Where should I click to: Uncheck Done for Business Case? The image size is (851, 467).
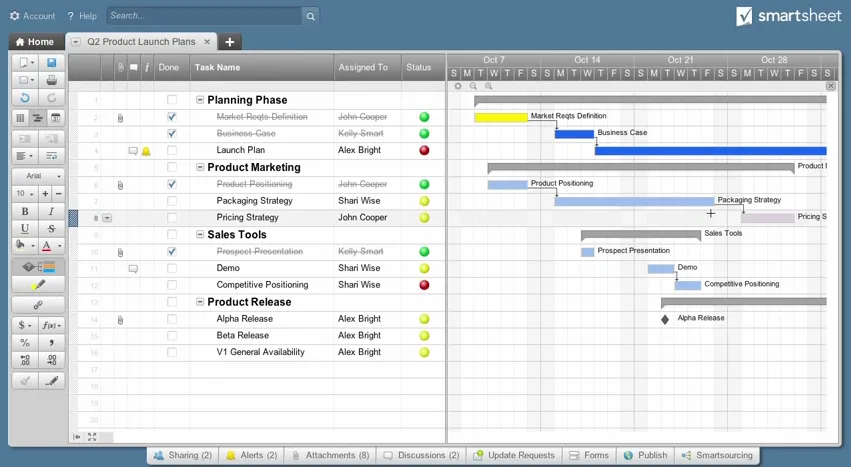click(x=172, y=133)
